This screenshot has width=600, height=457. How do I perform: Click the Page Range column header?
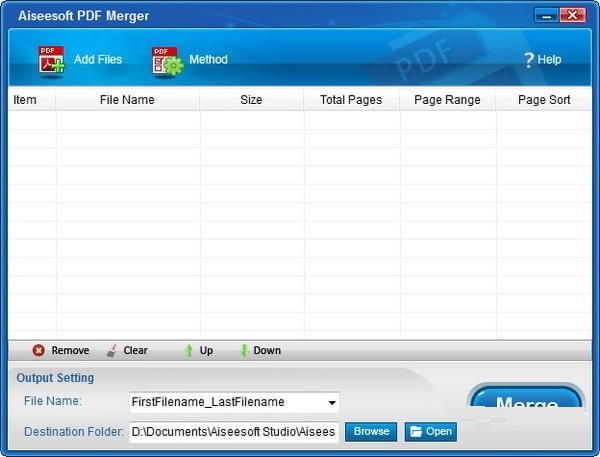pos(447,100)
